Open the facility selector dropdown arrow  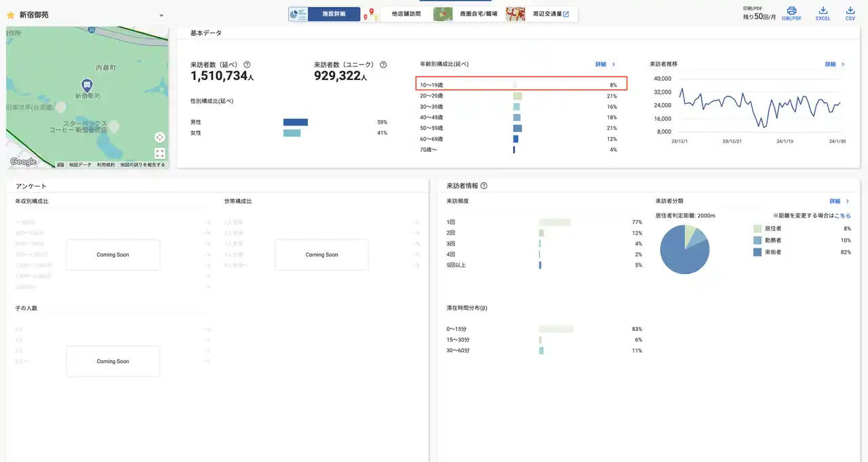161,15
